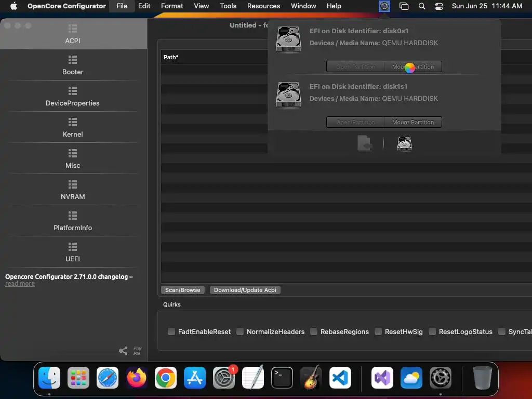Select DeviceProperties section in sidebar
This screenshot has height=399, width=532.
73,96
